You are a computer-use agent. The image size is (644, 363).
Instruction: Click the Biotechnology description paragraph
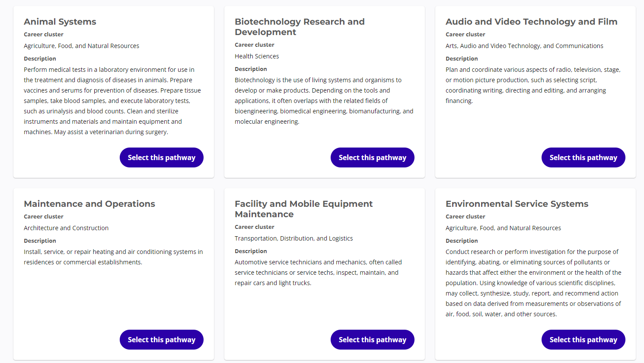point(324,101)
